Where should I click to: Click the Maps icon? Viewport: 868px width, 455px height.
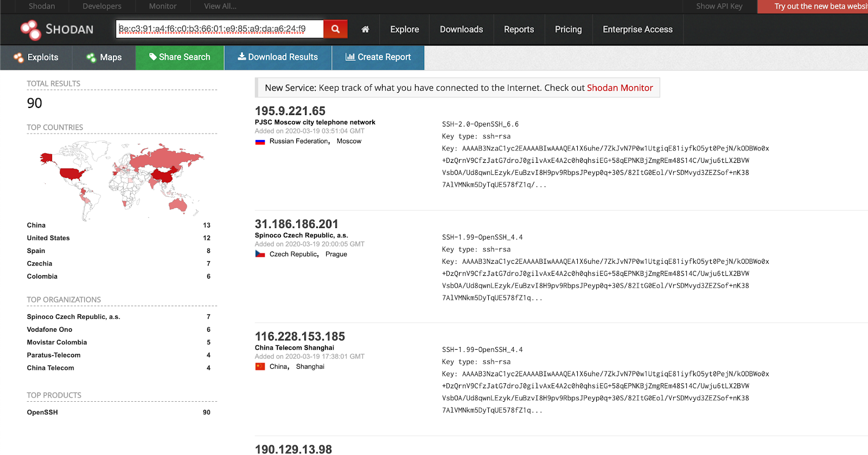[x=91, y=58]
